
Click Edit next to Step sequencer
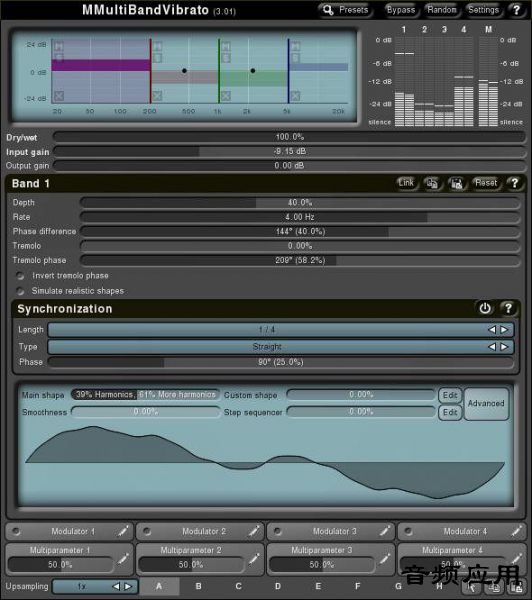[x=450, y=412]
